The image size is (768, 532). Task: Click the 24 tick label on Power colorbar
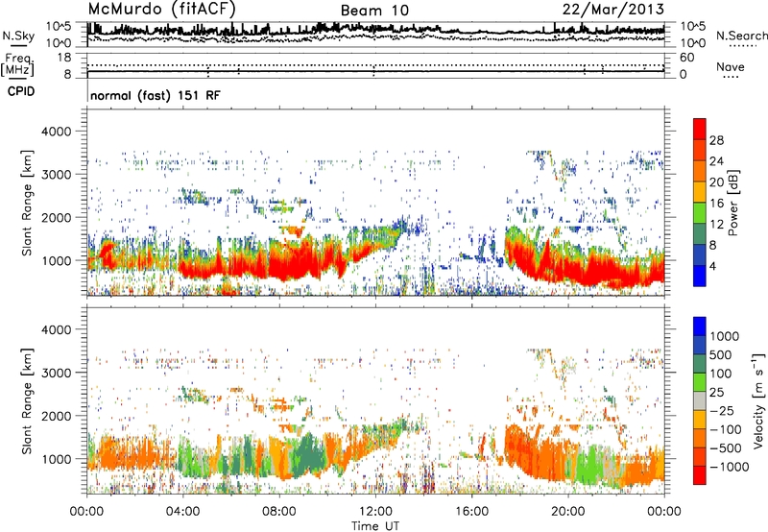716,161
